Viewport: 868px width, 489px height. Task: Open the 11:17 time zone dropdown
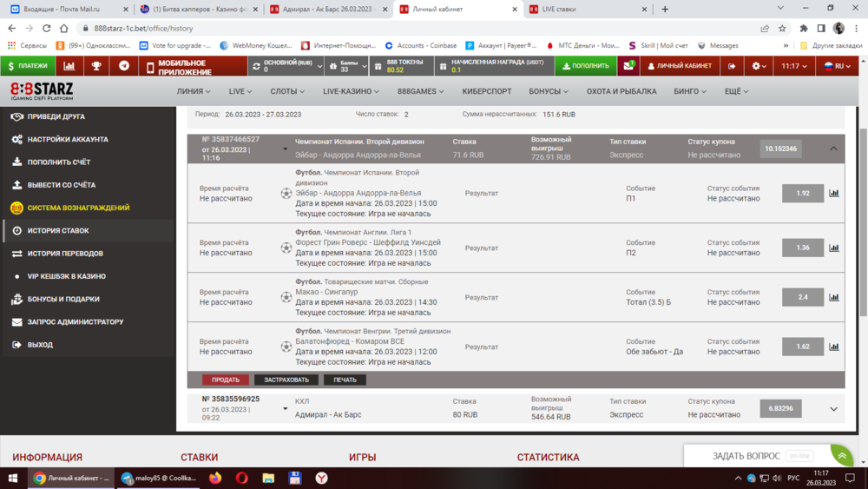(794, 66)
